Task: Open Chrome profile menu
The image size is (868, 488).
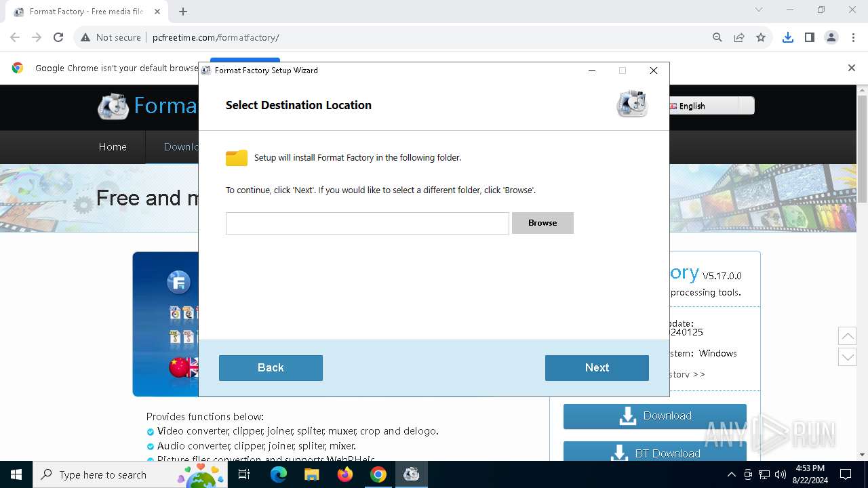Action: 831,37
